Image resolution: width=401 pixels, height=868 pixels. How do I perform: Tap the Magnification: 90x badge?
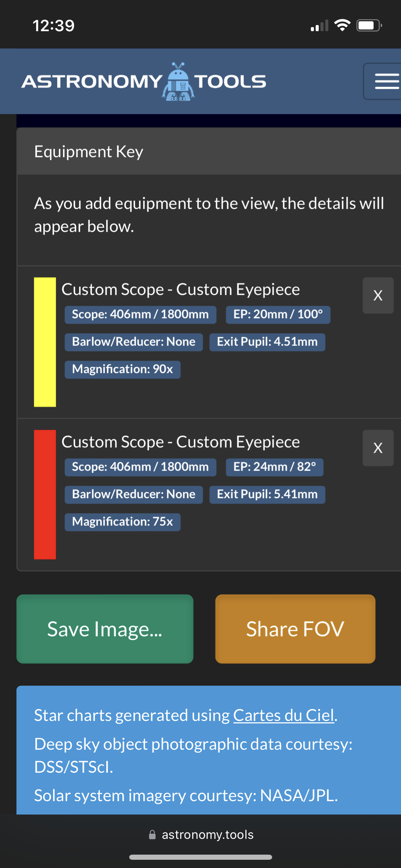(x=122, y=369)
